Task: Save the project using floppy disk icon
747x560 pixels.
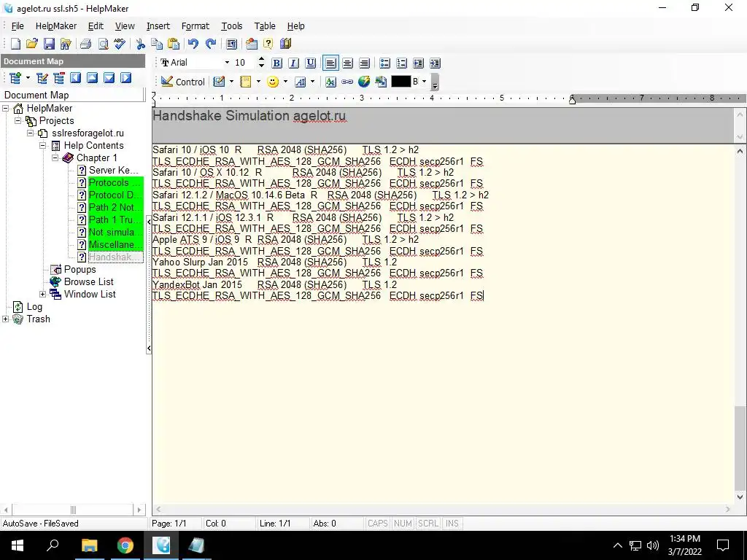Action: (x=49, y=44)
